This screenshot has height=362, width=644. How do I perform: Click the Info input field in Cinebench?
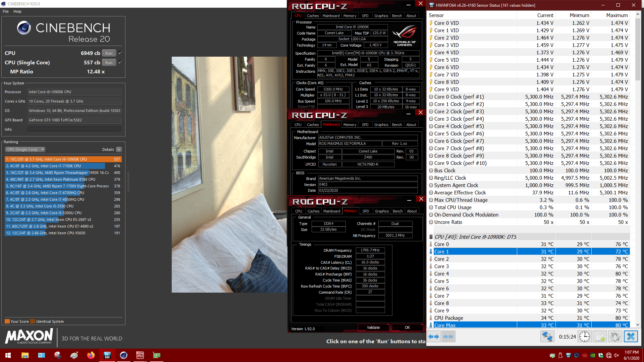74,129
